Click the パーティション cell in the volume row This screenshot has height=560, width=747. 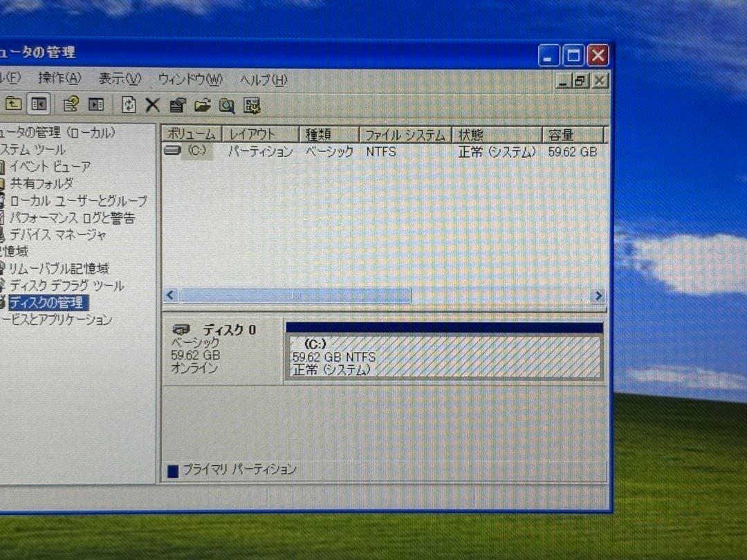260,151
